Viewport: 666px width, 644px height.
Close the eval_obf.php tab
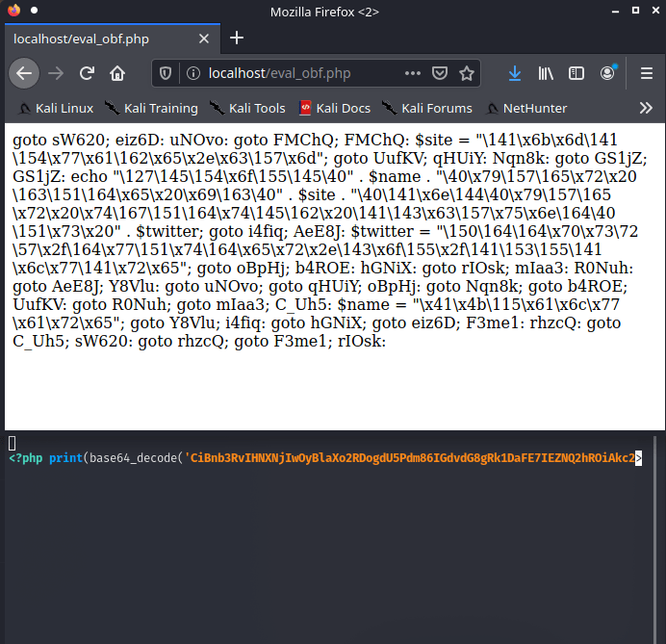click(x=203, y=39)
